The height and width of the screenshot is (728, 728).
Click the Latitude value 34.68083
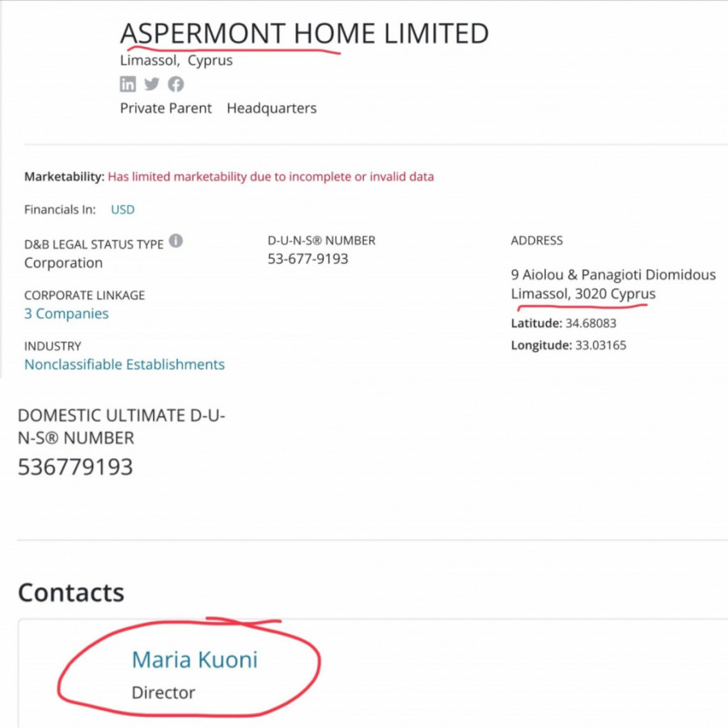point(593,324)
